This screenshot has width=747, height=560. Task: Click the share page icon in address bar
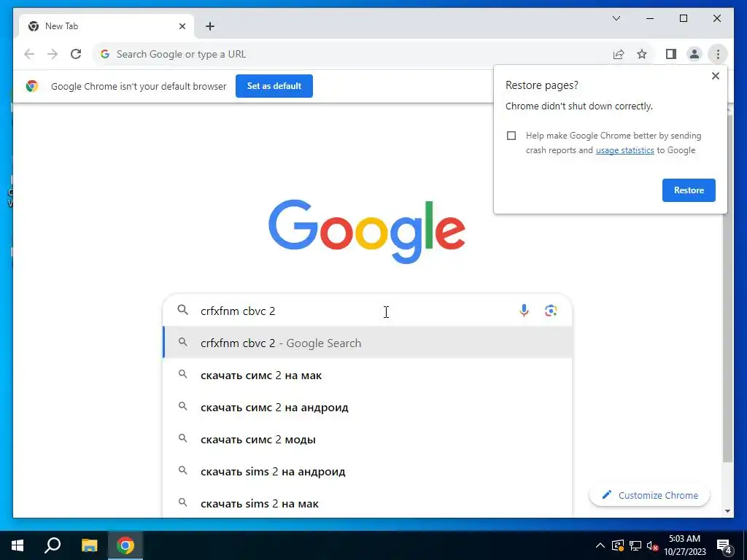(x=619, y=54)
